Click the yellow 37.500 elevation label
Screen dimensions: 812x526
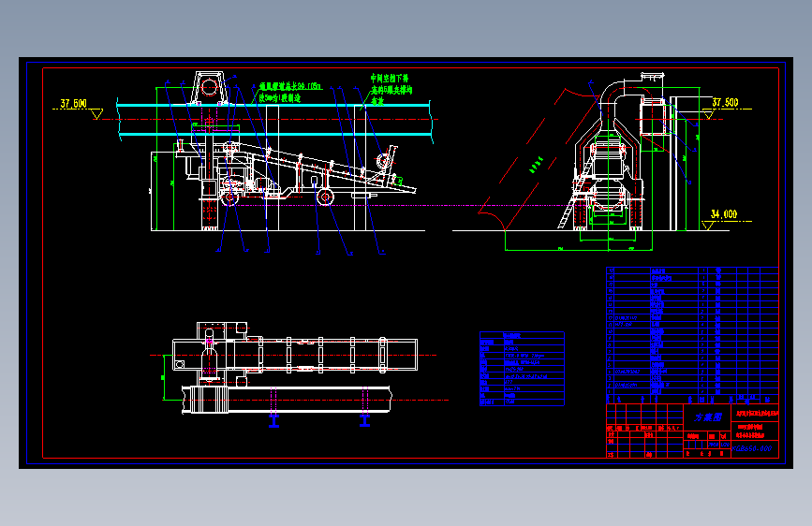tap(725, 103)
